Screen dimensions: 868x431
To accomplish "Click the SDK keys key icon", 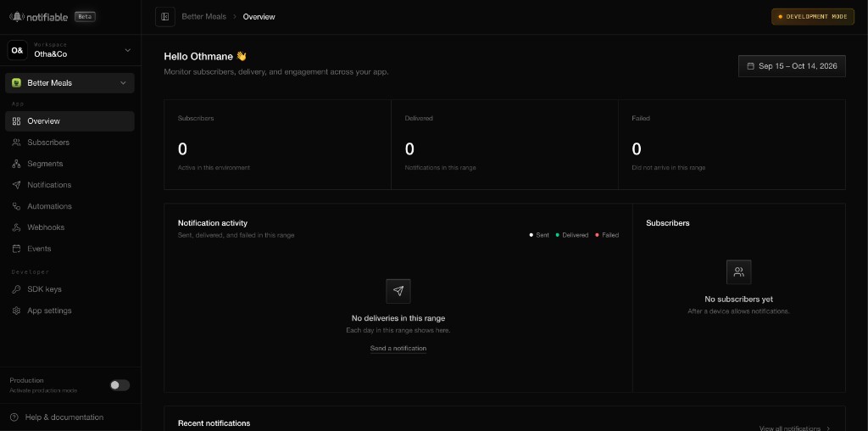I will coord(17,289).
